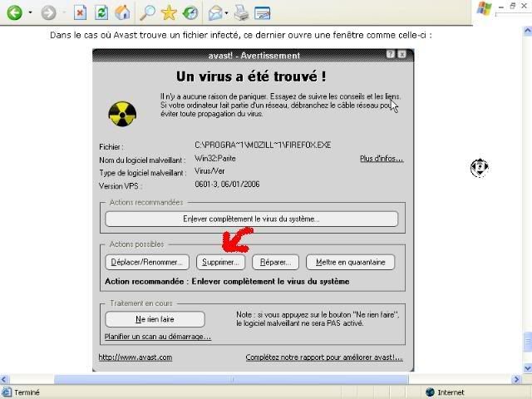This screenshot has height=399, width=532.
Task: Refresh the page with the green arrows icon
Action: [x=101, y=13]
